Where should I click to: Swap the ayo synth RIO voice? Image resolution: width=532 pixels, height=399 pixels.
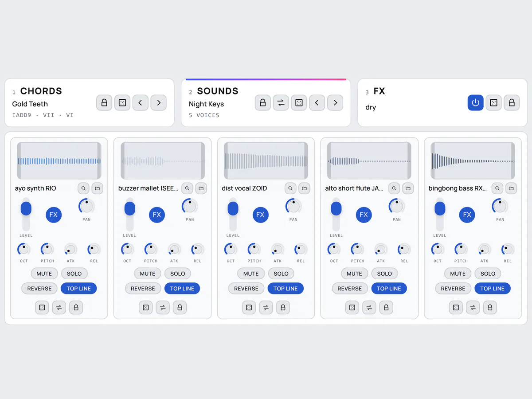click(x=59, y=307)
